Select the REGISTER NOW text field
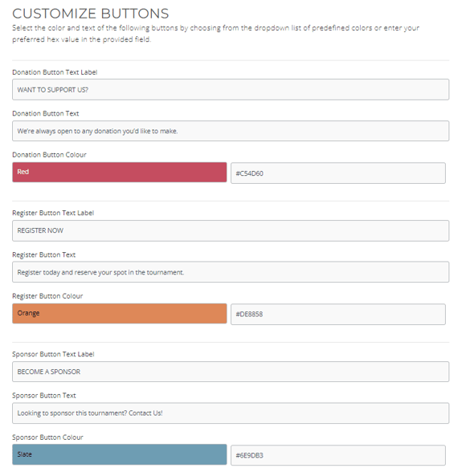 231,230
